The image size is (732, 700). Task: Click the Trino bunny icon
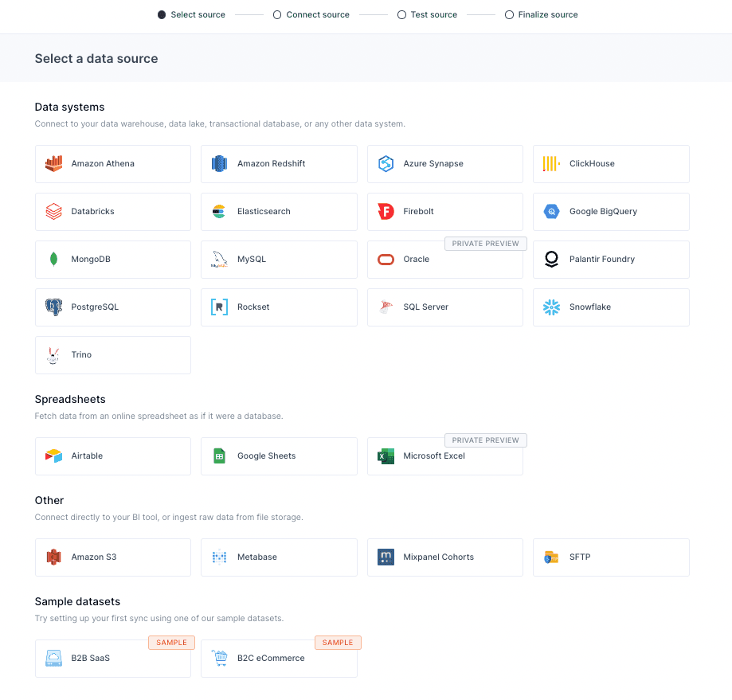point(53,355)
